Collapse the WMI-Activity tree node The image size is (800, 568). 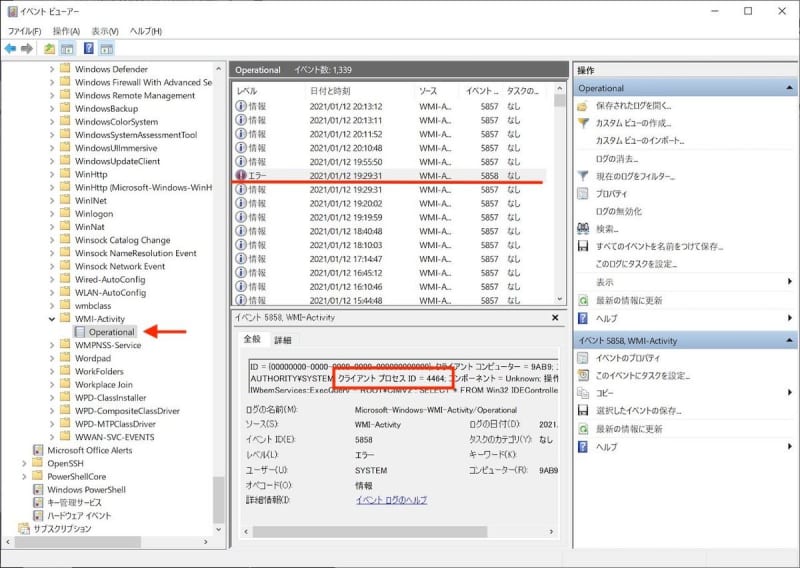coord(52,319)
